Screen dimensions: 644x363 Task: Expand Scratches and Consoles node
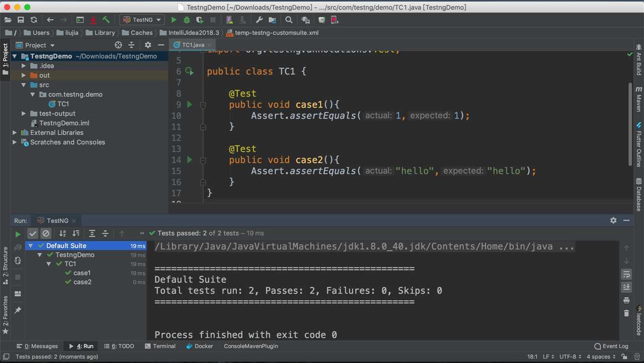coord(15,142)
